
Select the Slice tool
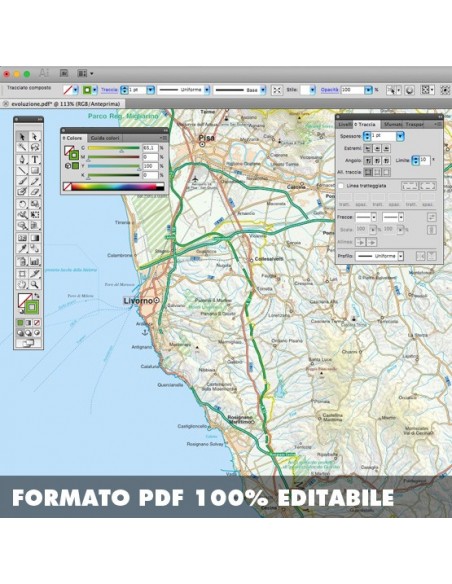(x=35, y=274)
